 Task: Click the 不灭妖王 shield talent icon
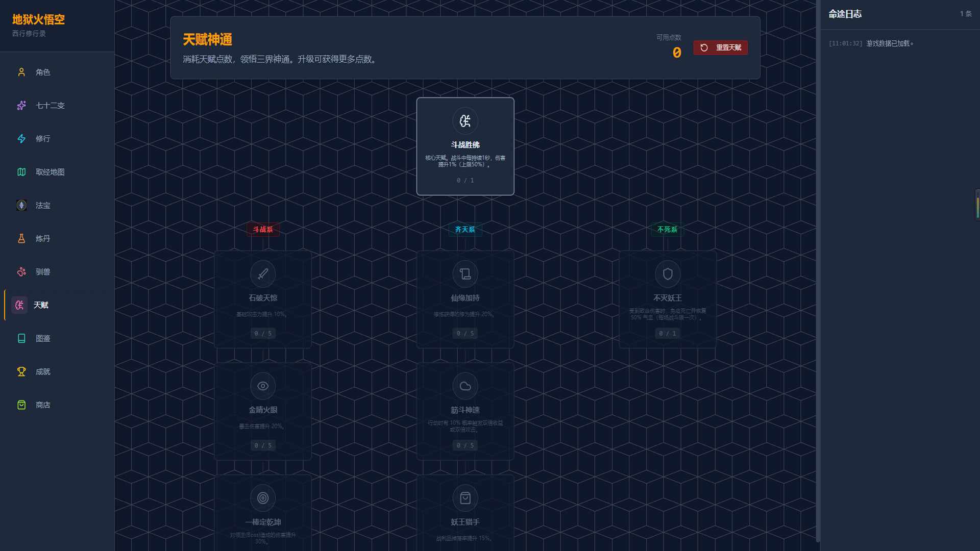668,273
